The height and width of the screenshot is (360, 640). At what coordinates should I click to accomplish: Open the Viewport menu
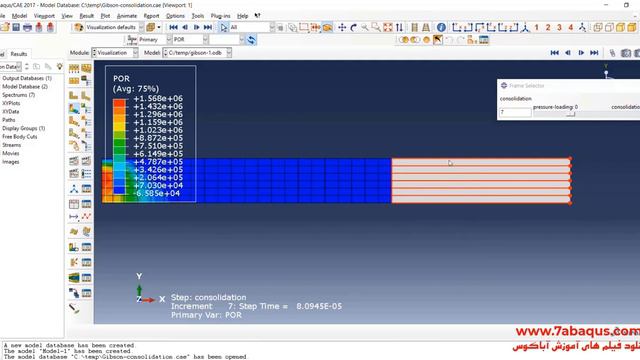click(x=44, y=16)
